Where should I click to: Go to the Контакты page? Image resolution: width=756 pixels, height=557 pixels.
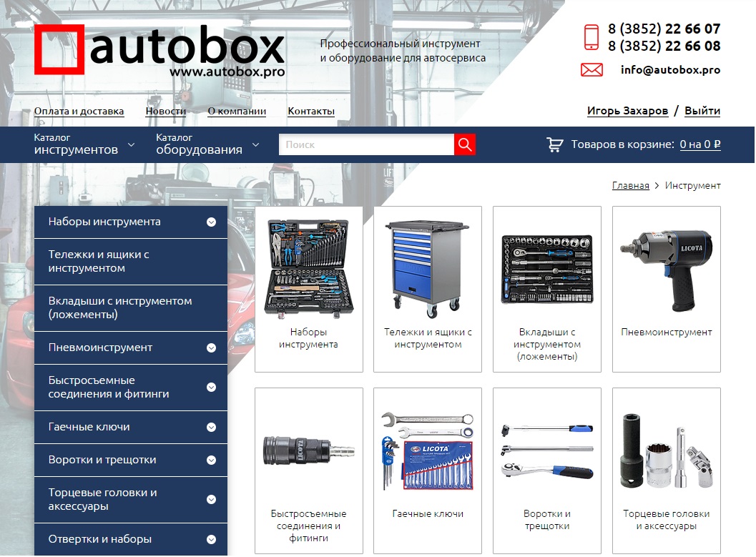(x=311, y=112)
